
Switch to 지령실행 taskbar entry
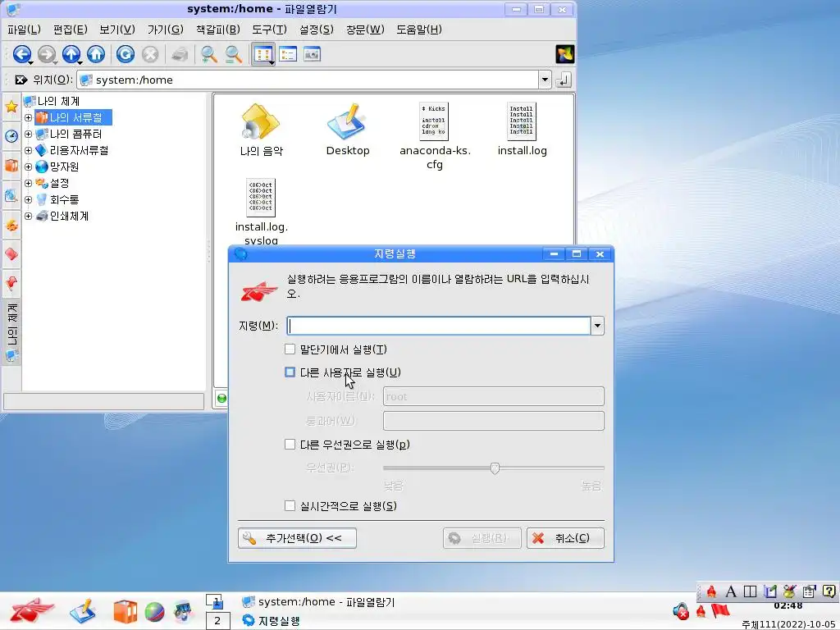(271, 621)
